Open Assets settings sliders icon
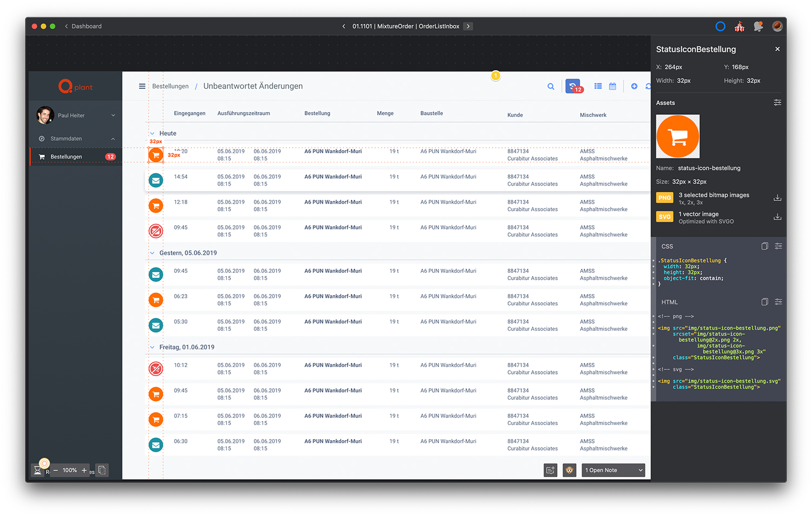Screen dimensions: 812x516 point(777,102)
